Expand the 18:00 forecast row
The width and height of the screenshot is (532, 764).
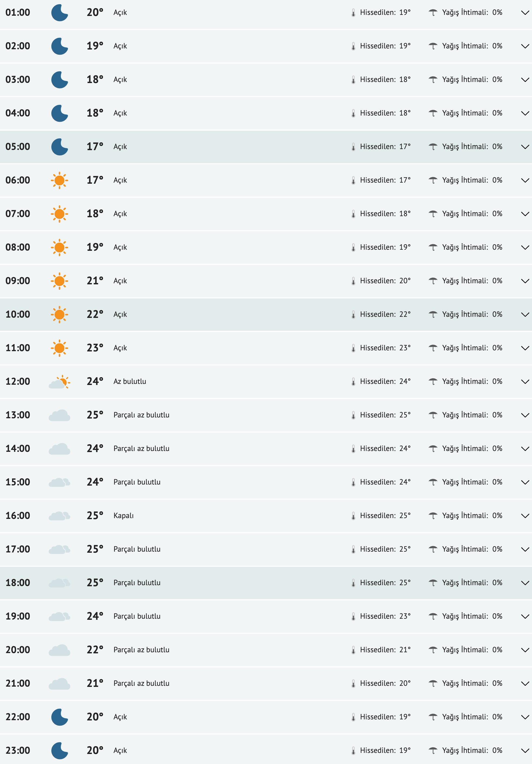tap(525, 583)
